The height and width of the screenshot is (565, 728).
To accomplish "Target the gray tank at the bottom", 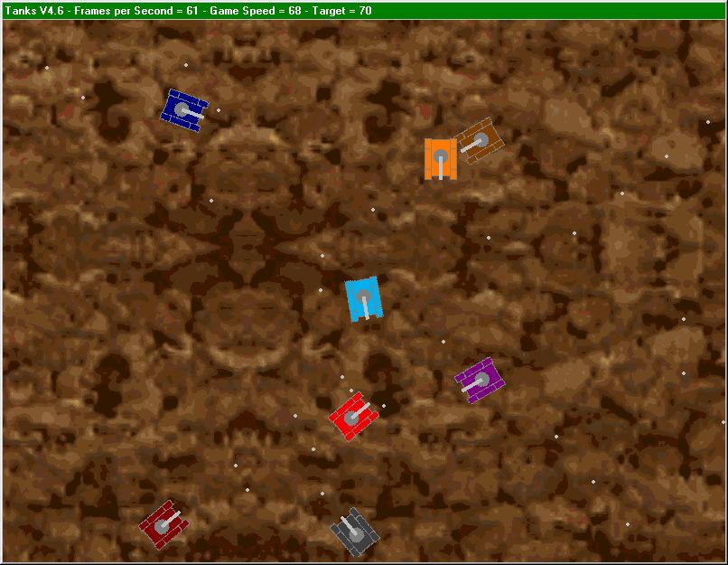I will pyautogui.click(x=355, y=532).
